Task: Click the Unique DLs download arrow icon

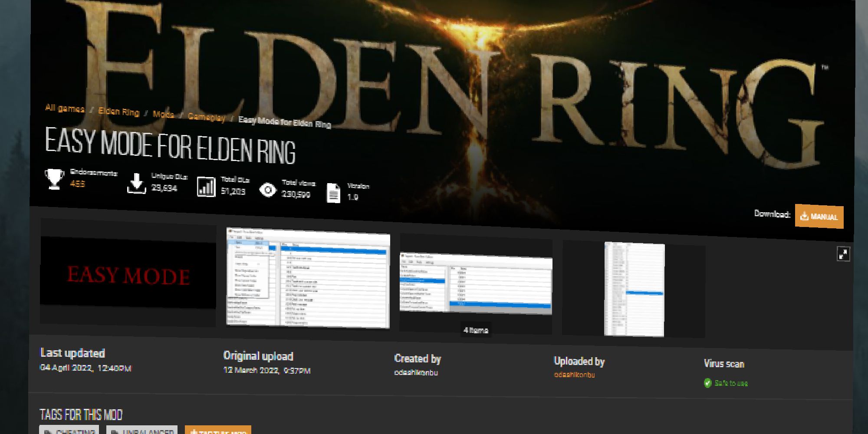Action: (x=136, y=184)
